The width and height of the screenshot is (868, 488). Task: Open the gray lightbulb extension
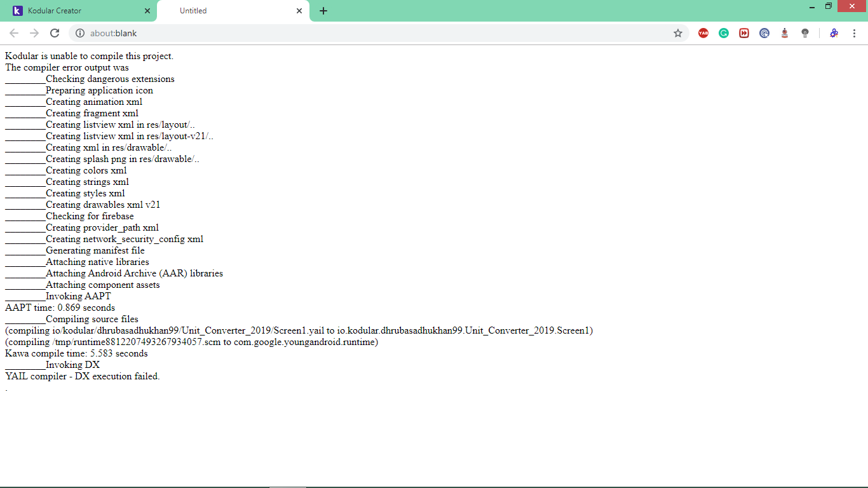pos(804,33)
